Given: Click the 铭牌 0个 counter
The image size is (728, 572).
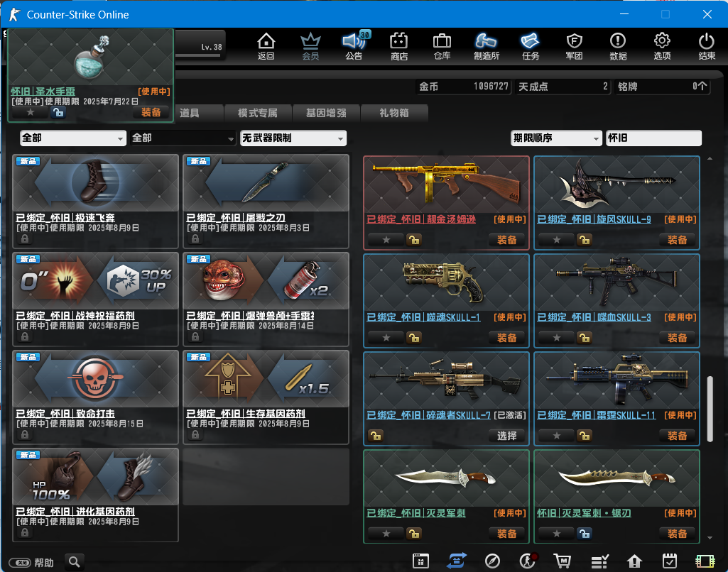Looking at the screenshot, I should pyautogui.click(x=663, y=87).
